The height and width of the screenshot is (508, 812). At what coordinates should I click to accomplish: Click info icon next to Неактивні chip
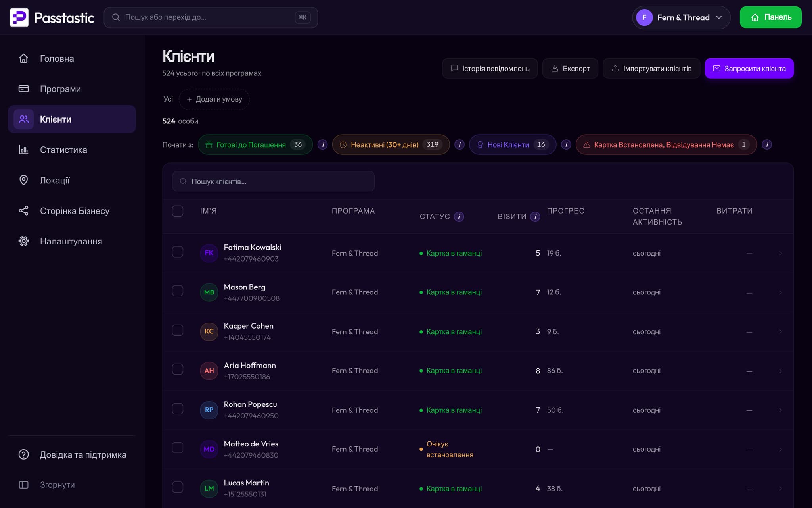coord(460,145)
